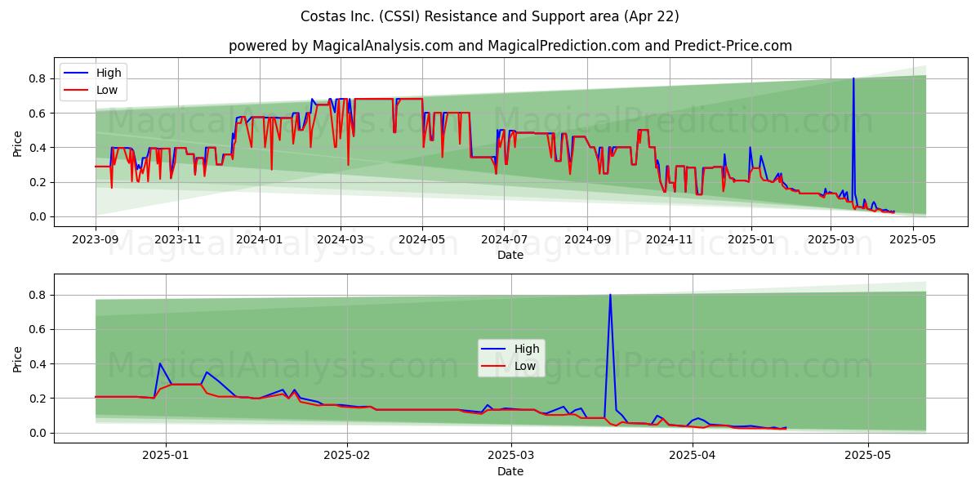The width and height of the screenshot is (980, 490).
Task: Click the '2024-09' x-axis label in the top chart
Action: click(x=587, y=239)
